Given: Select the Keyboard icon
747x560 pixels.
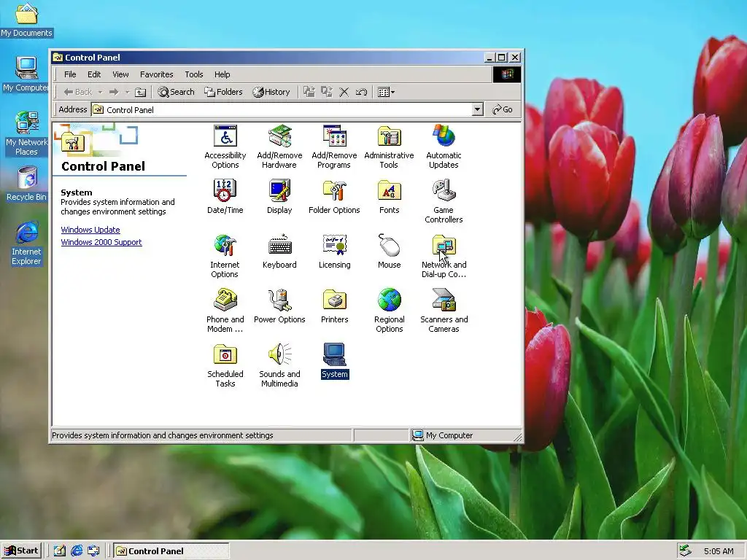Looking at the screenshot, I should tap(279, 246).
